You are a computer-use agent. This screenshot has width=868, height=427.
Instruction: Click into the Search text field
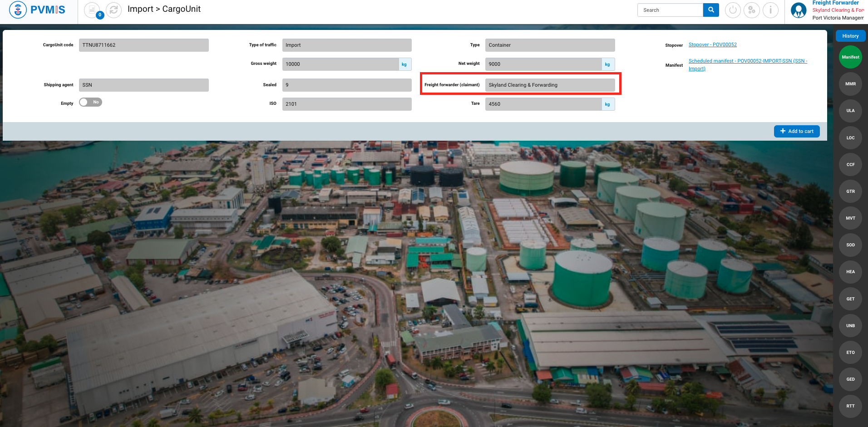[670, 10]
